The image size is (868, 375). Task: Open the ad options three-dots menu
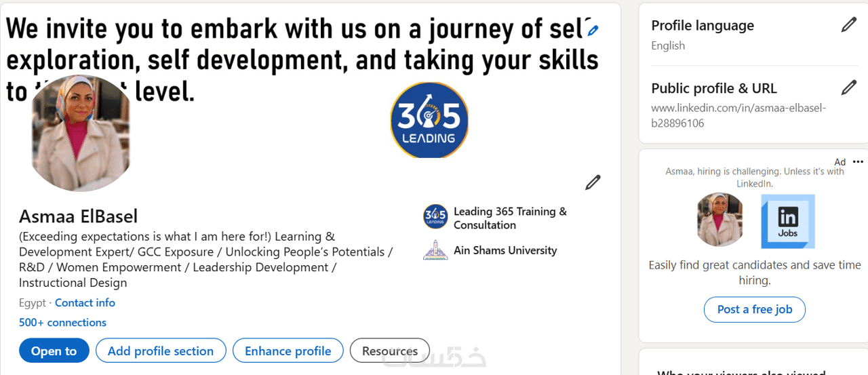coord(858,162)
